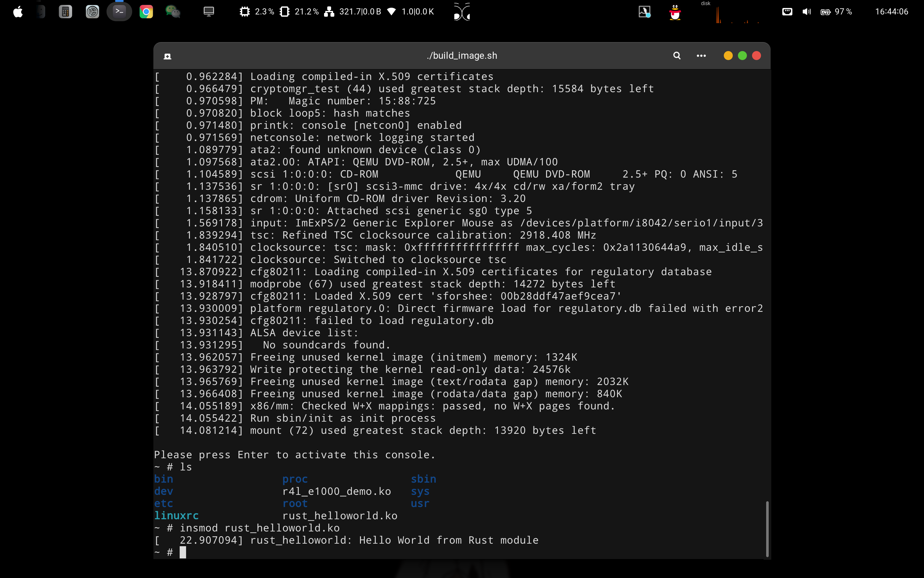The width and height of the screenshot is (924, 578).
Task: Click the butterfly-shaped menu bar icon
Action: coord(462,12)
